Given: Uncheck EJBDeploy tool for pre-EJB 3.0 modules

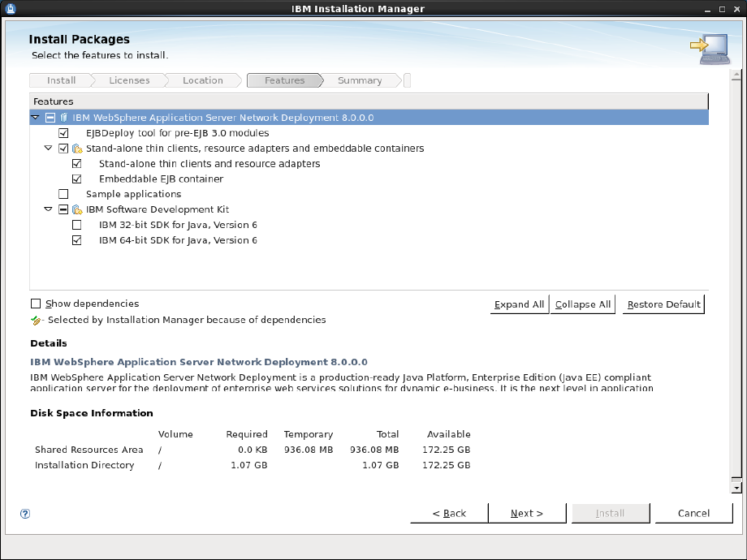Looking at the screenshot, I should [x=63, y=133].
